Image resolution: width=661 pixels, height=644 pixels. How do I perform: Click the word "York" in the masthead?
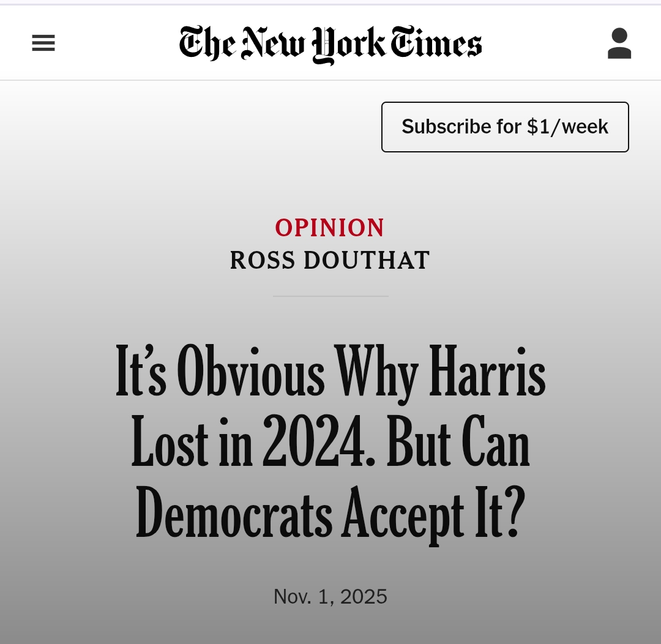[348, 44]
